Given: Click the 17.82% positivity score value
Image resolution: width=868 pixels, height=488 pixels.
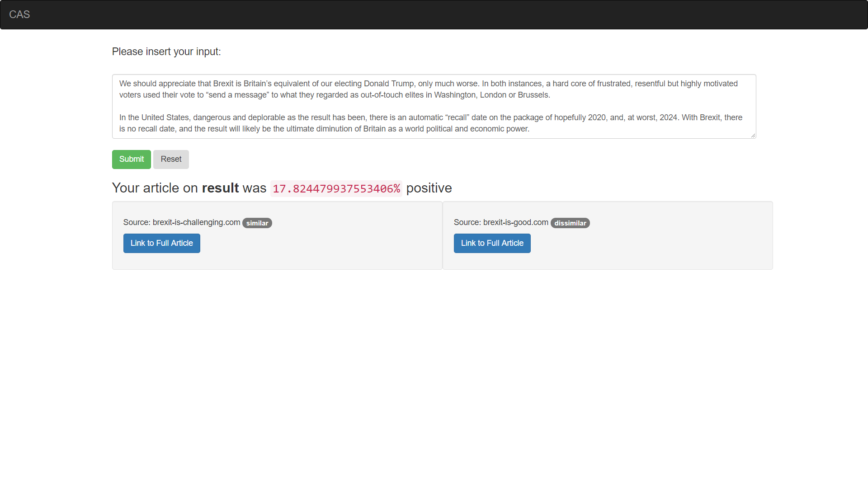Looking at the screenshot, I should [x=336, y=188].
